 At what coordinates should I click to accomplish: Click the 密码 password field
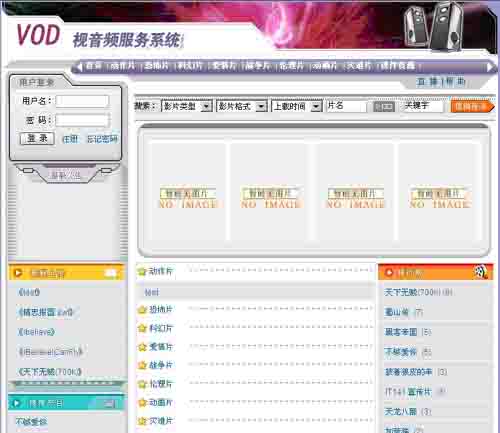[x=82, y=120]
